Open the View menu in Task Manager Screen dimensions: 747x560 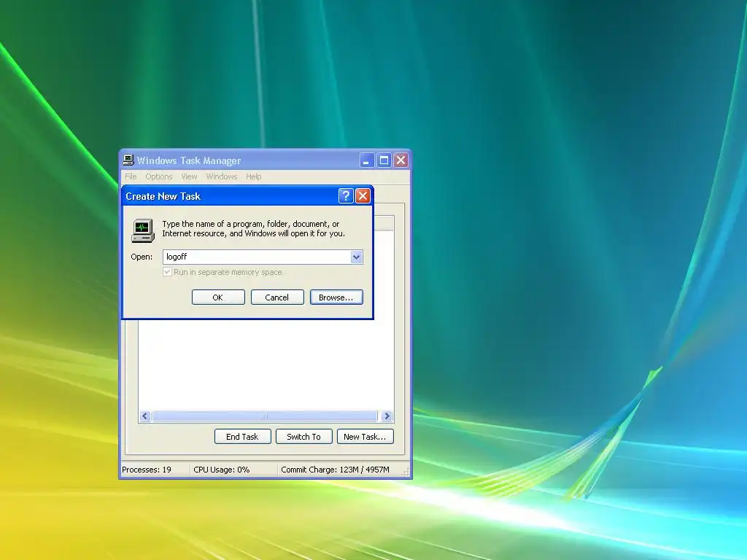189,176
